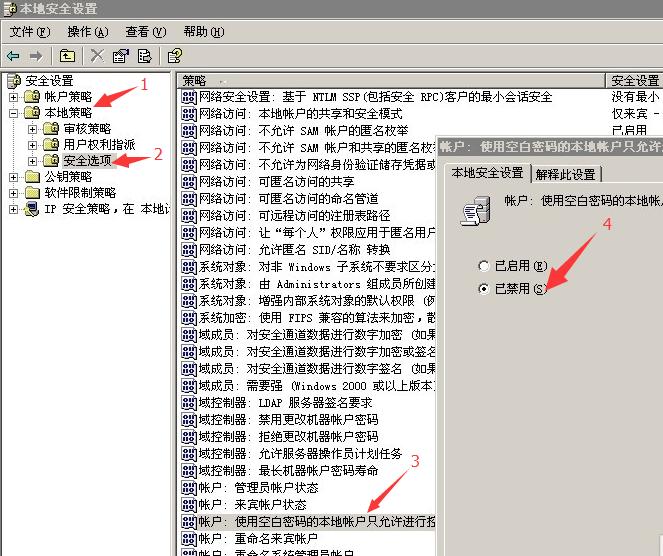Expand the 用户权利指派 tree node
The image size is (663, 556).
[33, 145]
